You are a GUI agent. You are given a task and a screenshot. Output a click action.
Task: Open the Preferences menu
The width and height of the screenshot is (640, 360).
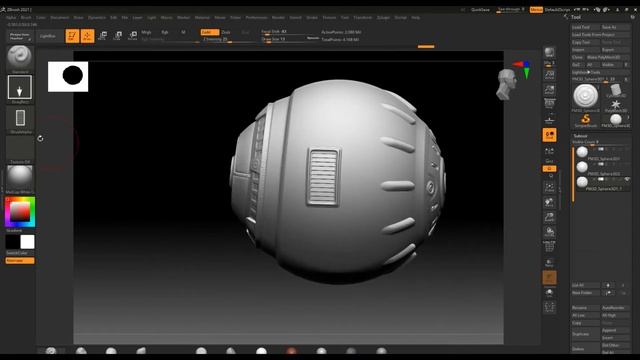pos(256,18)
